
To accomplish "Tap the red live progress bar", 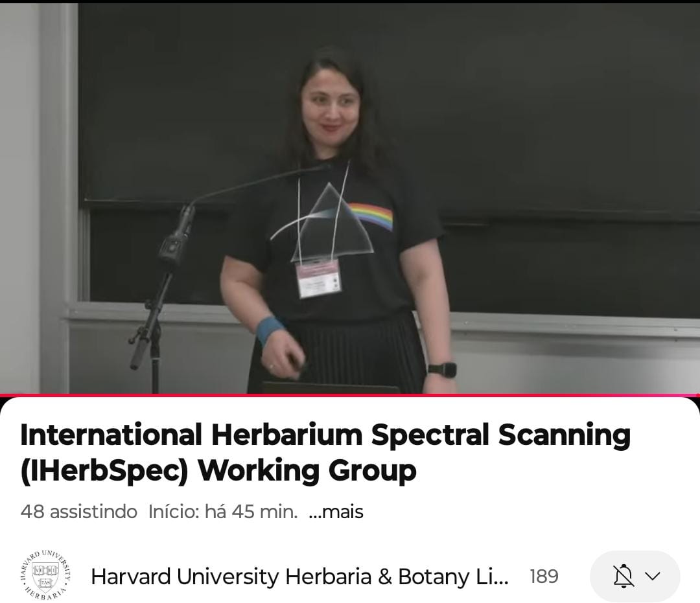I will (350, 394).
